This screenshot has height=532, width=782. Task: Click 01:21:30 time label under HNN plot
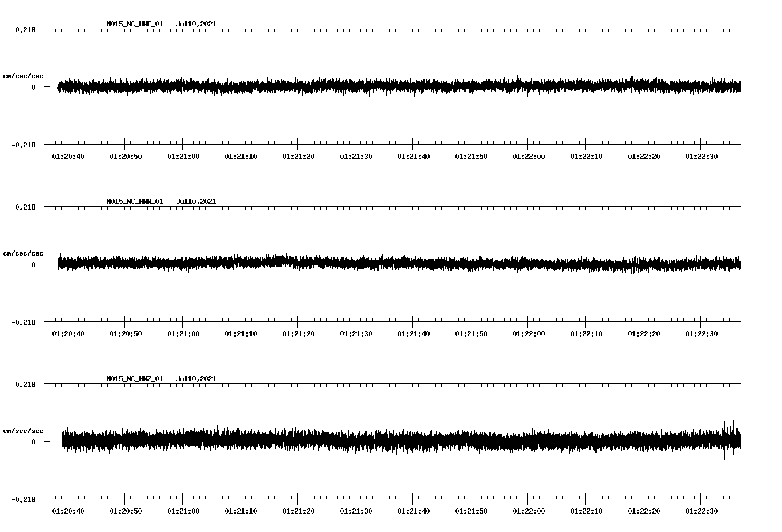(356, 334)
